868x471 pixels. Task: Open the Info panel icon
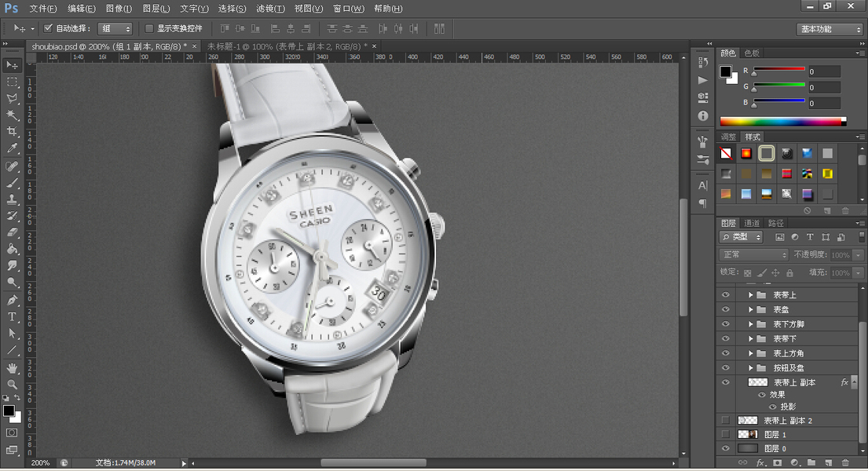click(703, 115)
